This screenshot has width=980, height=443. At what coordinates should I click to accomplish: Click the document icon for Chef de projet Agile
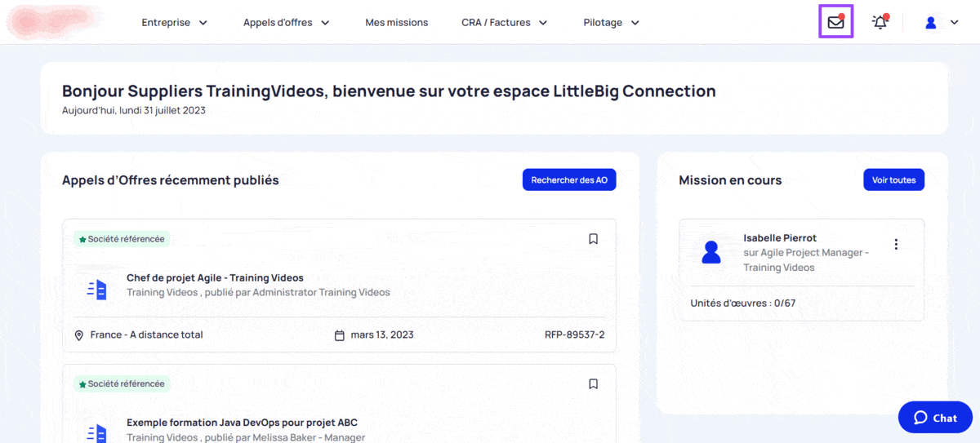(x=97, y=289)
